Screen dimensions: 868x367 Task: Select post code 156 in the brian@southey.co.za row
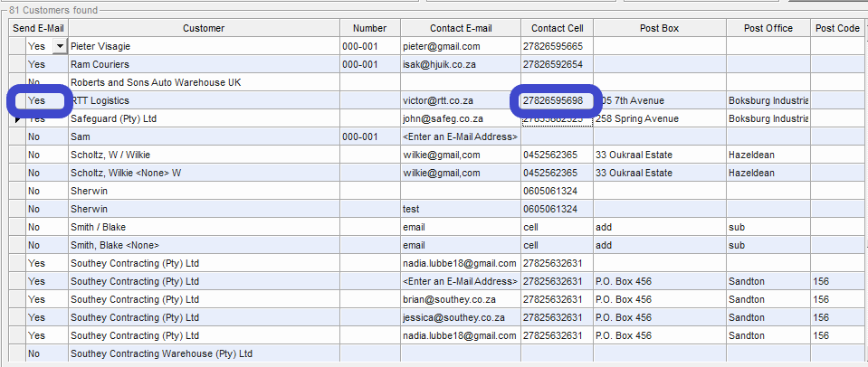pos(837,299)
